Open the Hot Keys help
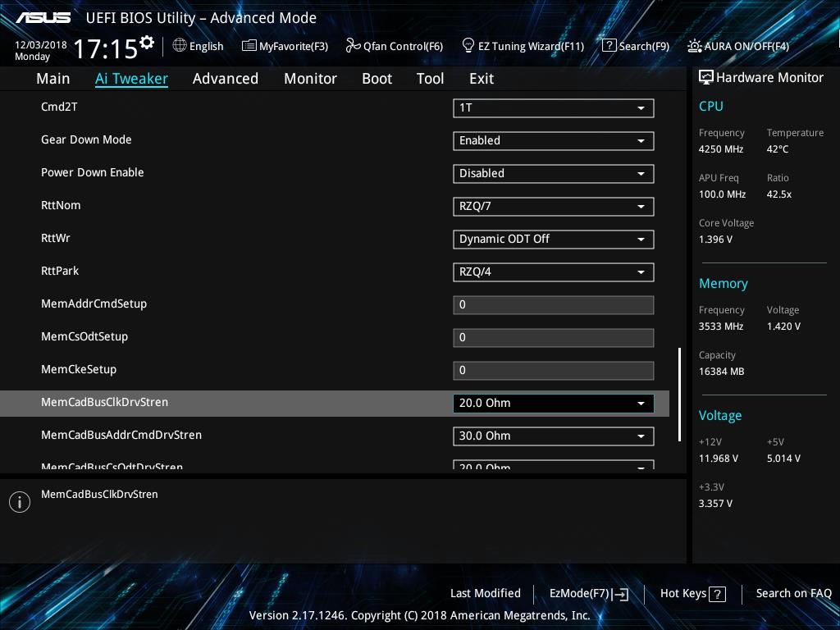 pyautogui.click(x=692, y=594)
